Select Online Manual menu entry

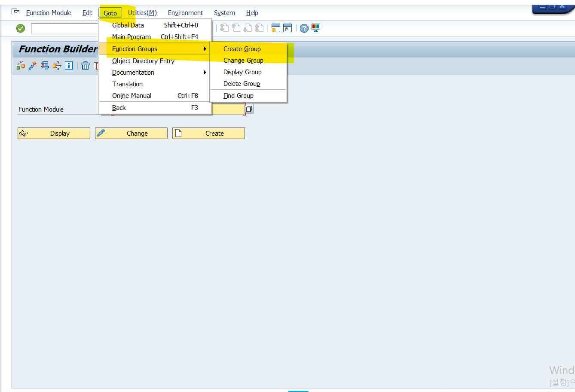tap(155, 96)
